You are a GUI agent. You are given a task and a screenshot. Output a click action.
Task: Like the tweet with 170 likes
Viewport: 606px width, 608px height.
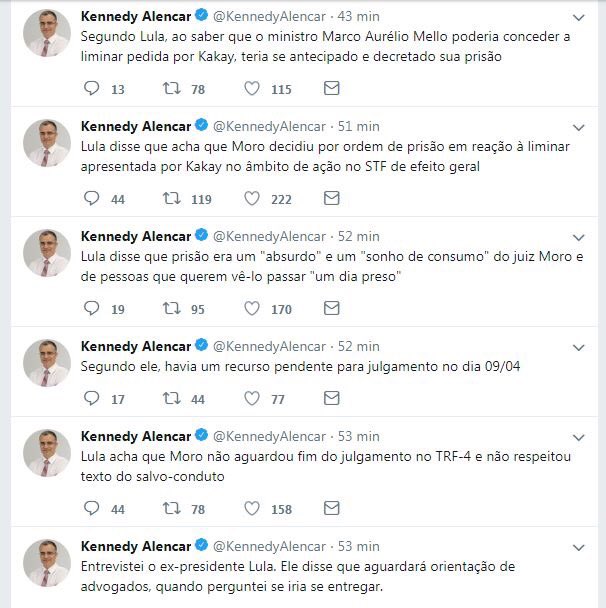tap(252, 309)
